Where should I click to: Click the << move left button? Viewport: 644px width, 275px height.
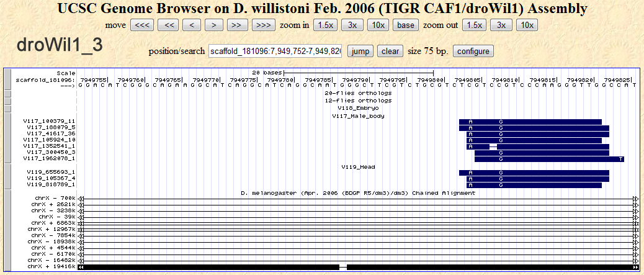click(x=169, y=25)
